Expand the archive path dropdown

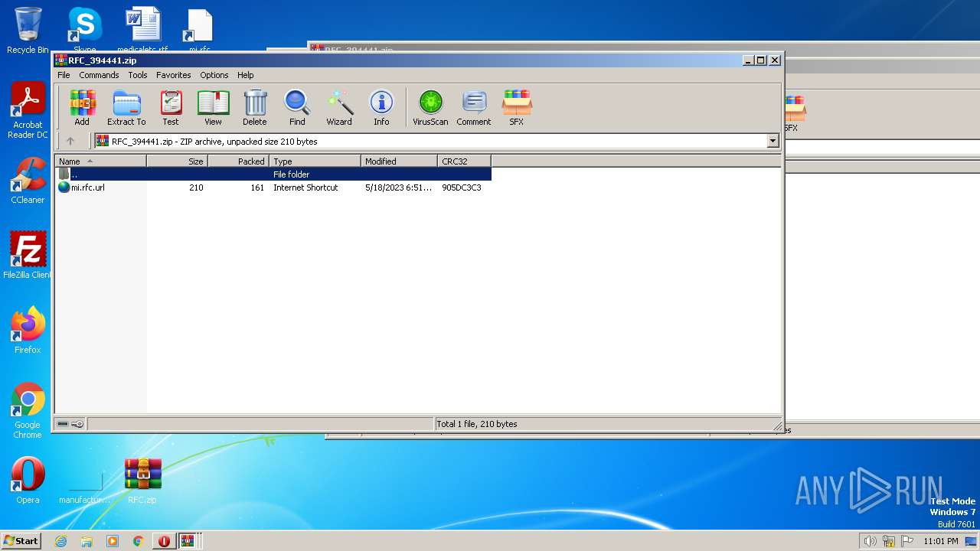point(773,141)
